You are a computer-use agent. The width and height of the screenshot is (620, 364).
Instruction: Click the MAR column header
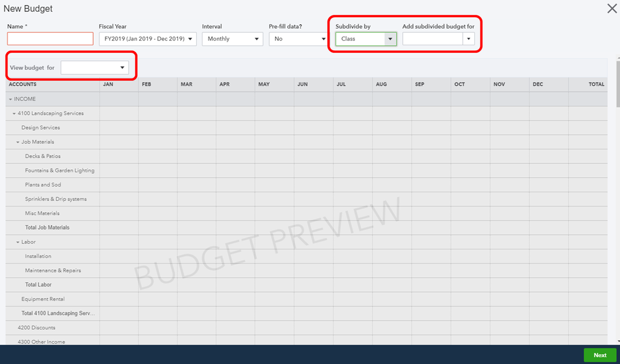[197, 84]
